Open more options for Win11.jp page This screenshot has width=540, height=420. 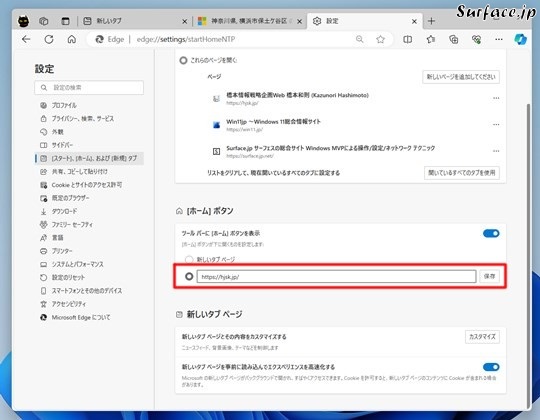click(x=496, y=124)
